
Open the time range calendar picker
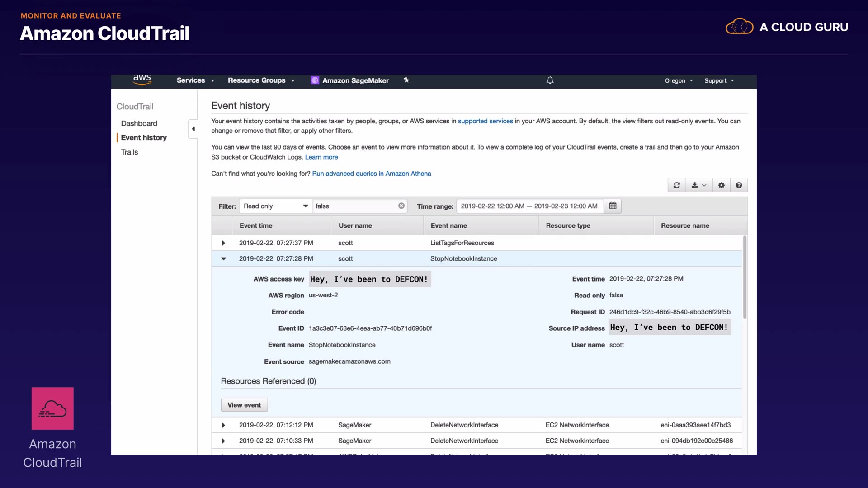click(x=613, y=206)
